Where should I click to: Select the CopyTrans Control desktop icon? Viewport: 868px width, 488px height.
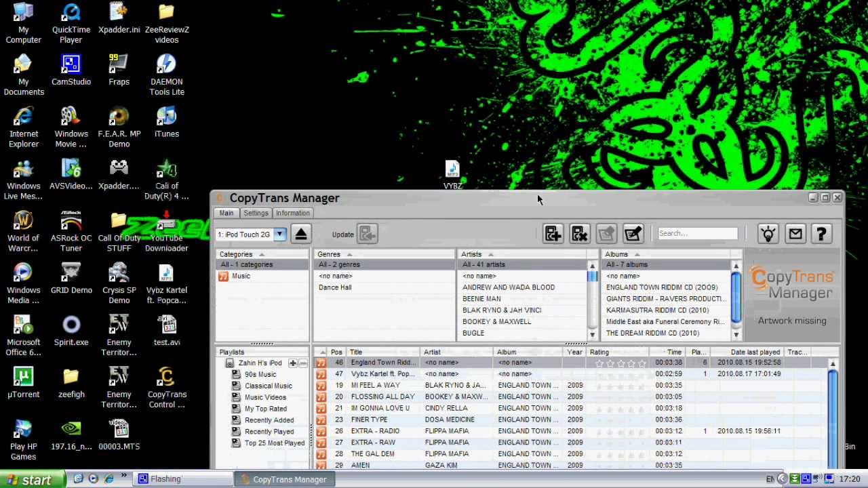tap(166, 388)
